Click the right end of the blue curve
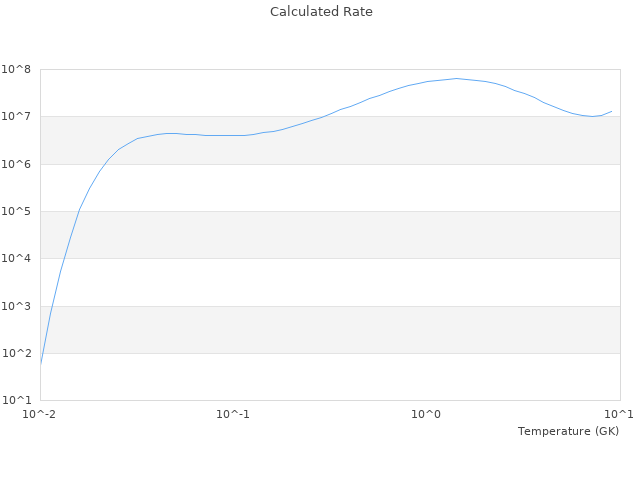This screenshot has width=640, height=480. click(611, 111)
